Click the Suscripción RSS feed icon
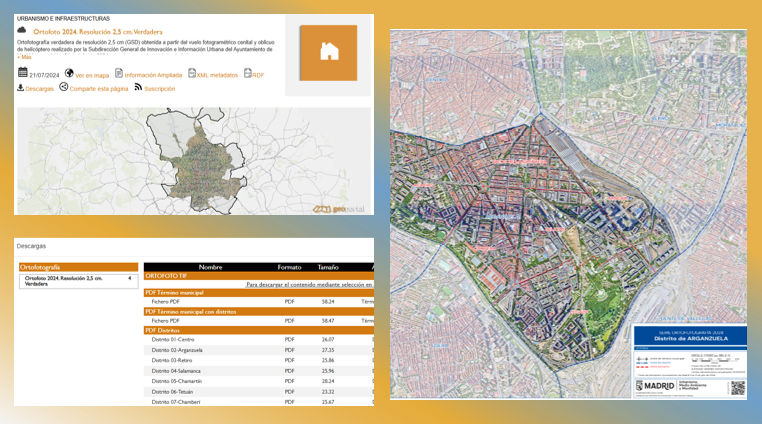 coord(138,87)
